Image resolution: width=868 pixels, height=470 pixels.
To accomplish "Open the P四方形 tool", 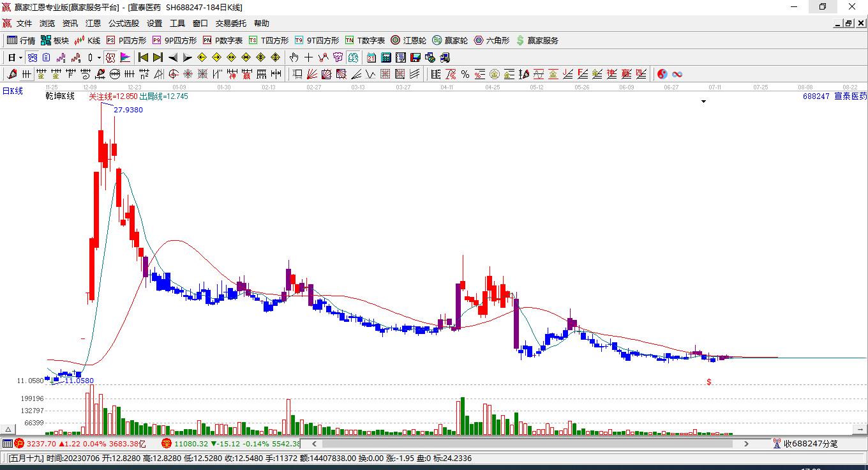I will [126, 40].
